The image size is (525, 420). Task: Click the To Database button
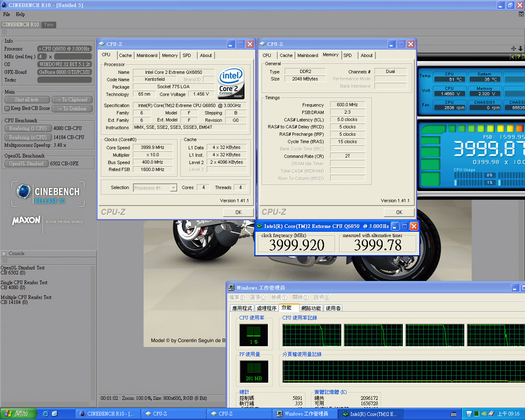[x=72, y=109]
